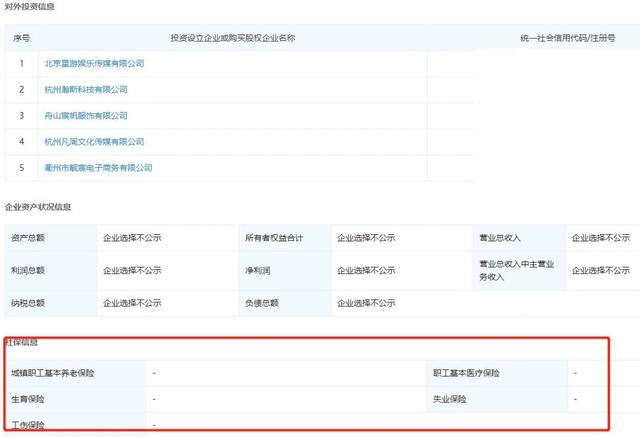Click row number 3 in the investment table
This screenshot has width=640, height=437.
(22, 115)
